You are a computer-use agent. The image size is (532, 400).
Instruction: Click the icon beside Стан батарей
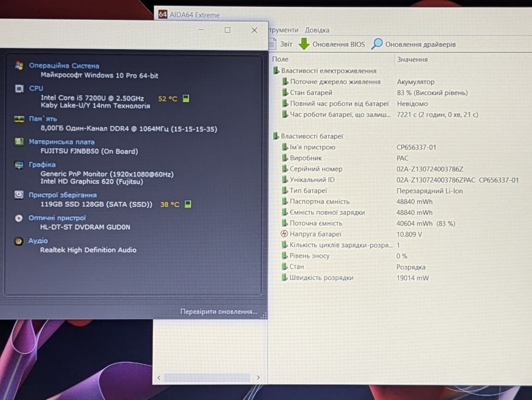click(x=285, y=93)
